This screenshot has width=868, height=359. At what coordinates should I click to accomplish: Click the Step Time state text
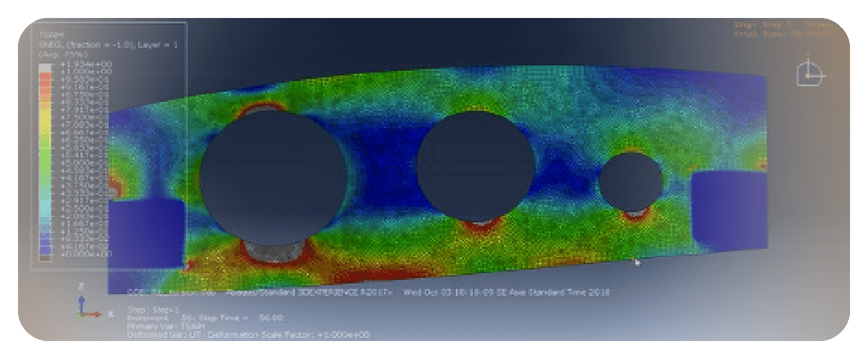pyautogui.click(x=234, y=318)
